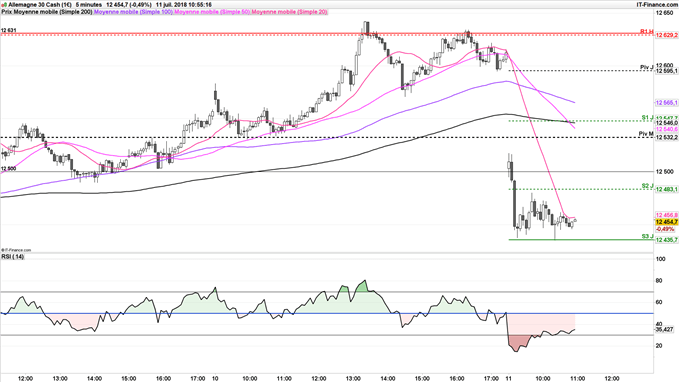Click the S3 price tag 12 435,7
Image resolution: width=679 pixels, height=382 pixels.
click(666, 240)
